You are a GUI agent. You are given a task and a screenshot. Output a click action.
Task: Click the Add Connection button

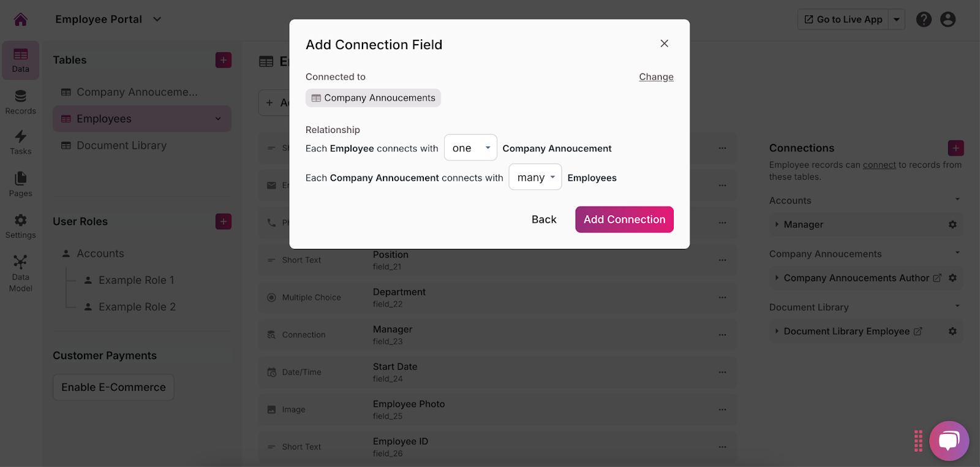624,219
